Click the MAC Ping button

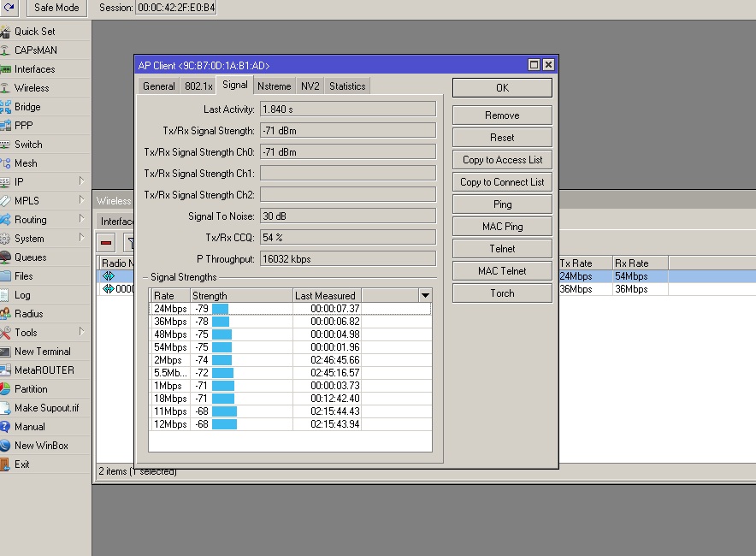click(502, 226)
